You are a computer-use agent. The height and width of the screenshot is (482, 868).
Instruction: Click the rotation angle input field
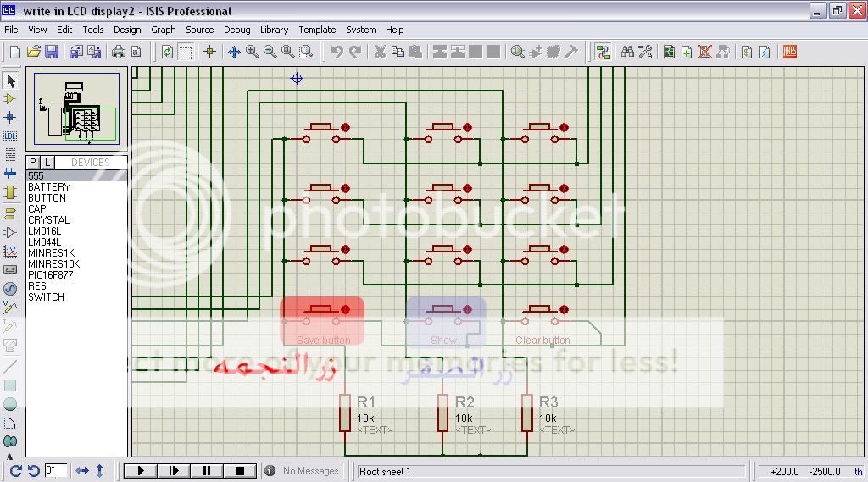[56, 470]
